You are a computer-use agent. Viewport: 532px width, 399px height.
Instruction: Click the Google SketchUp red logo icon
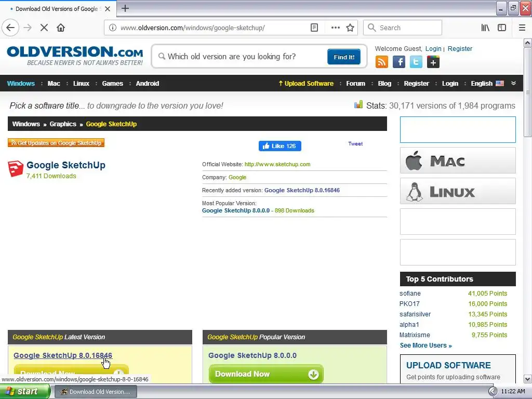click(x=16, y=169)
